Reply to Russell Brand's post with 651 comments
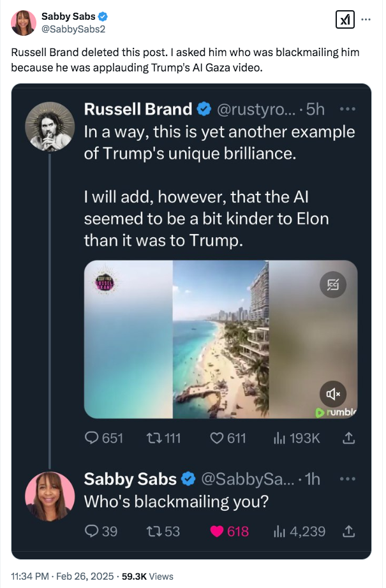 (x=103, y=438)
